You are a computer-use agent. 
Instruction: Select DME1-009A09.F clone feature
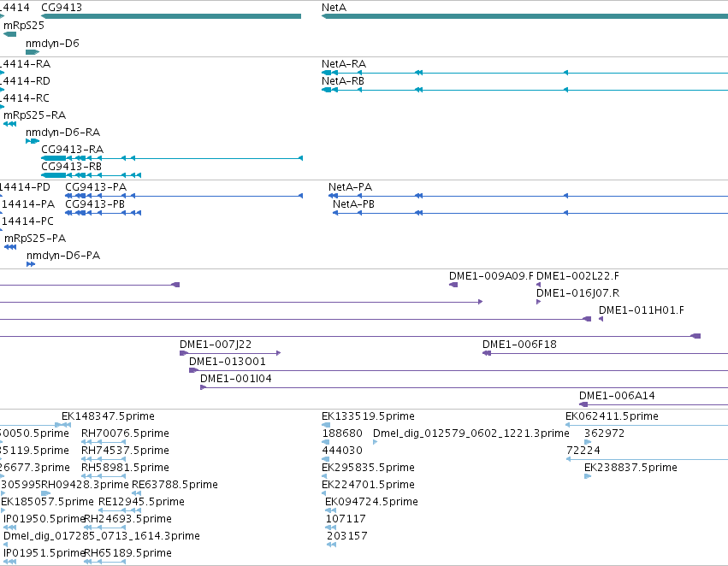453,285
